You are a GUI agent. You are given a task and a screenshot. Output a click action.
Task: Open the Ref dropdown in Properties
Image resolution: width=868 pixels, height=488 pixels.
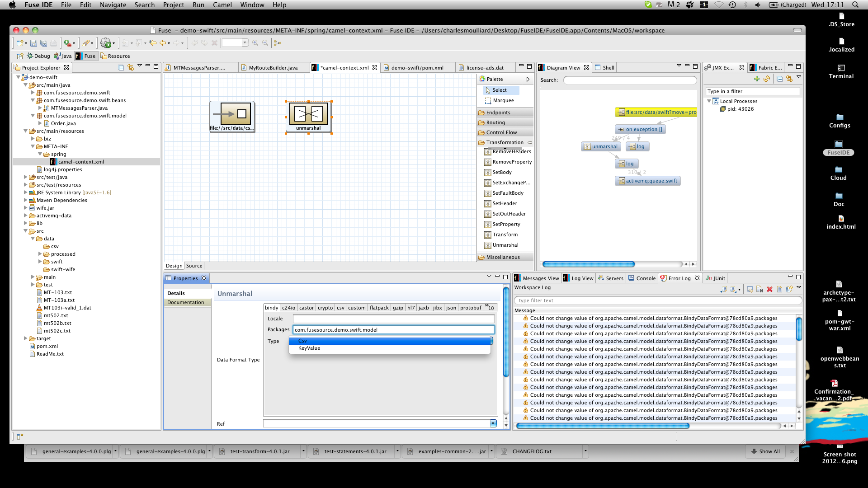pyautogui.click(x=493, y=423)
